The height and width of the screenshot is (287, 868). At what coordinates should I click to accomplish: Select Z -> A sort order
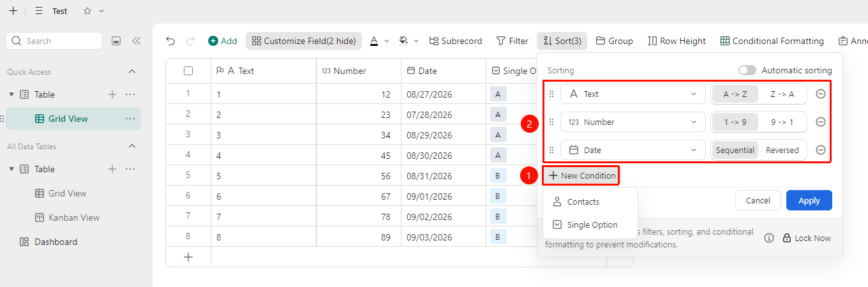[x=782, y=94]
